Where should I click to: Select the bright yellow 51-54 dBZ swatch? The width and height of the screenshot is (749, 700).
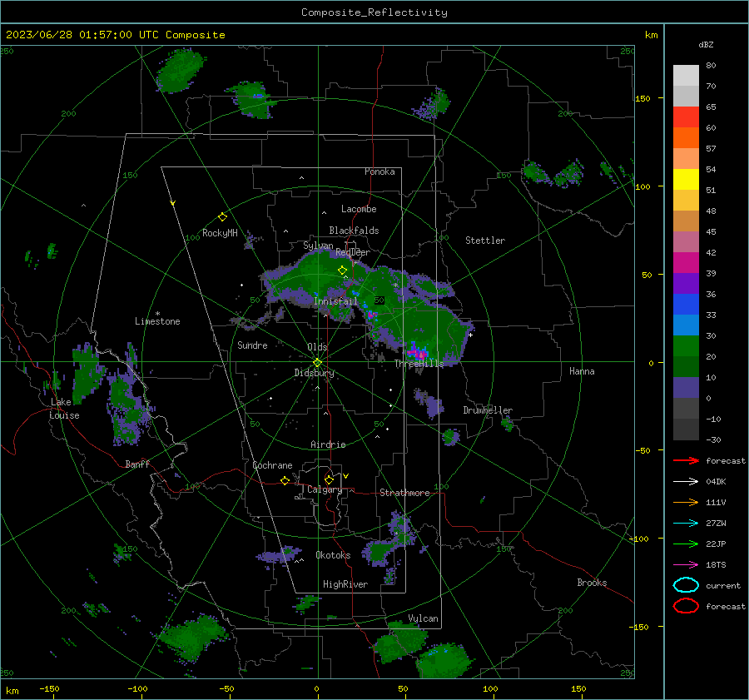pyautogui.click(x=686, y=180)
